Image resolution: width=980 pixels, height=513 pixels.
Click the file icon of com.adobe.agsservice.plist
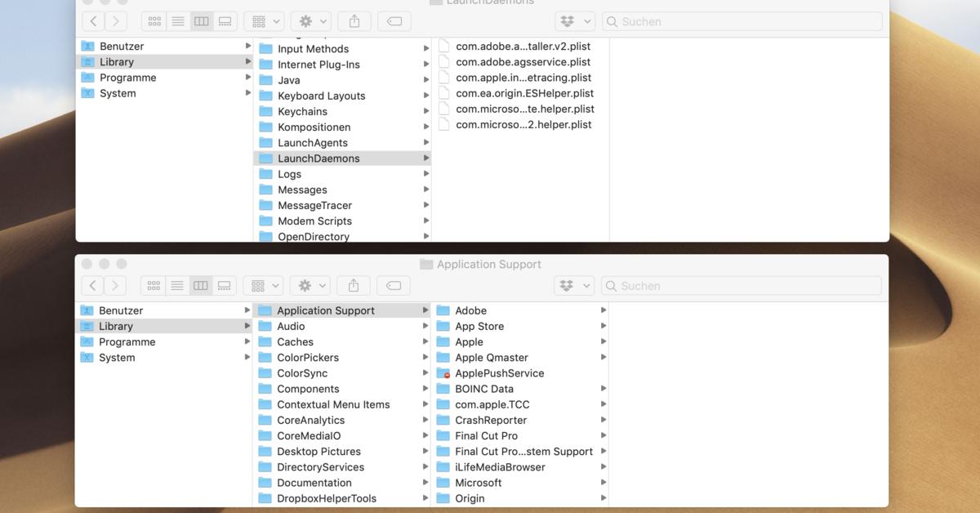pos(443,62)
